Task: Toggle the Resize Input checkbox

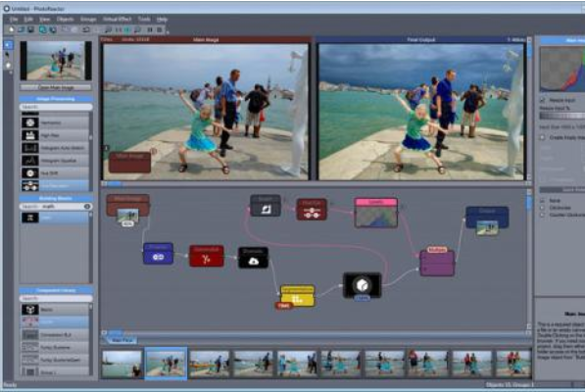Action: point(543,100)
